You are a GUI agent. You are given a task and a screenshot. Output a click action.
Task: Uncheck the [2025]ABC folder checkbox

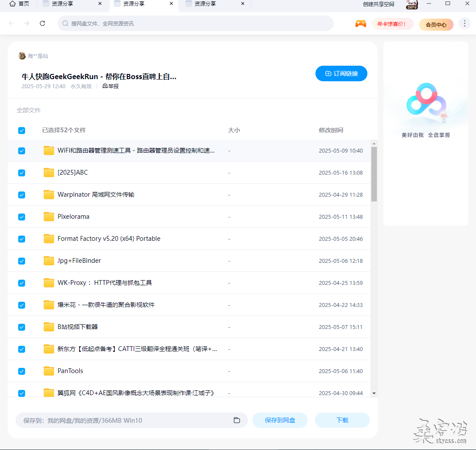pos(22,173)
